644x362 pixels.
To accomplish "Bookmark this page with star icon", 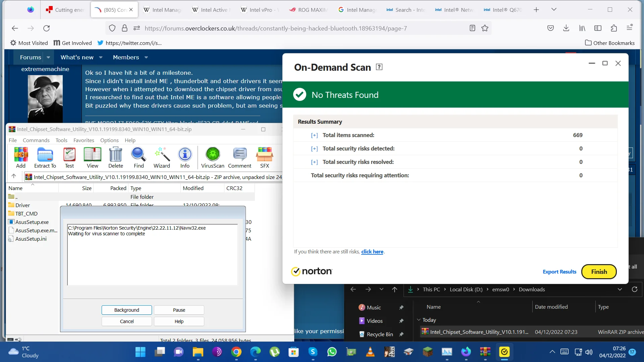I will (485, 28).
